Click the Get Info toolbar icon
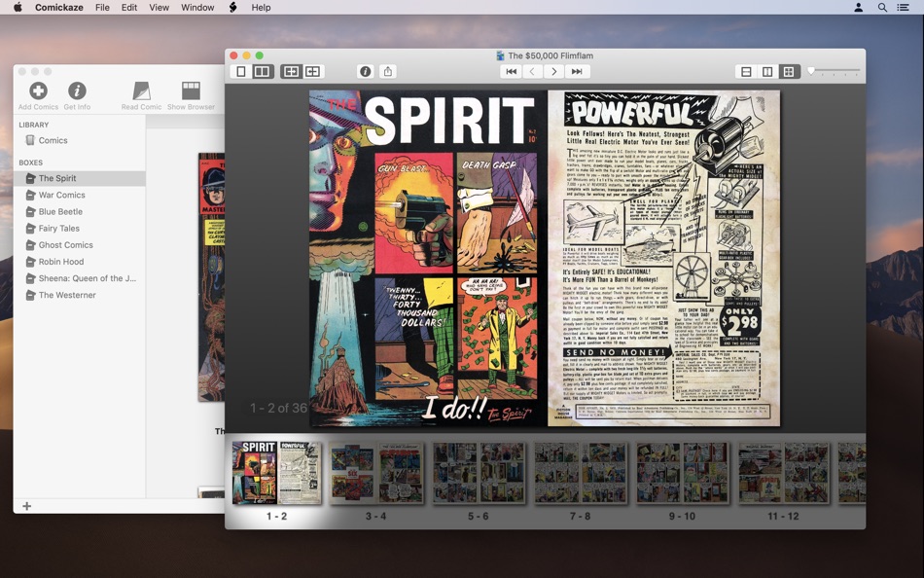The height and width of the screenshot is (578, 924). tap(77, 92)
